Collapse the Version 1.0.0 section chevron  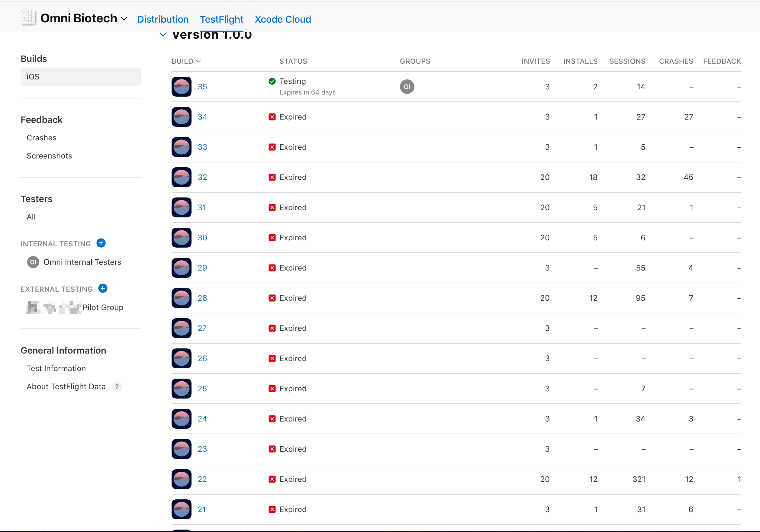[x=163, y=34]
